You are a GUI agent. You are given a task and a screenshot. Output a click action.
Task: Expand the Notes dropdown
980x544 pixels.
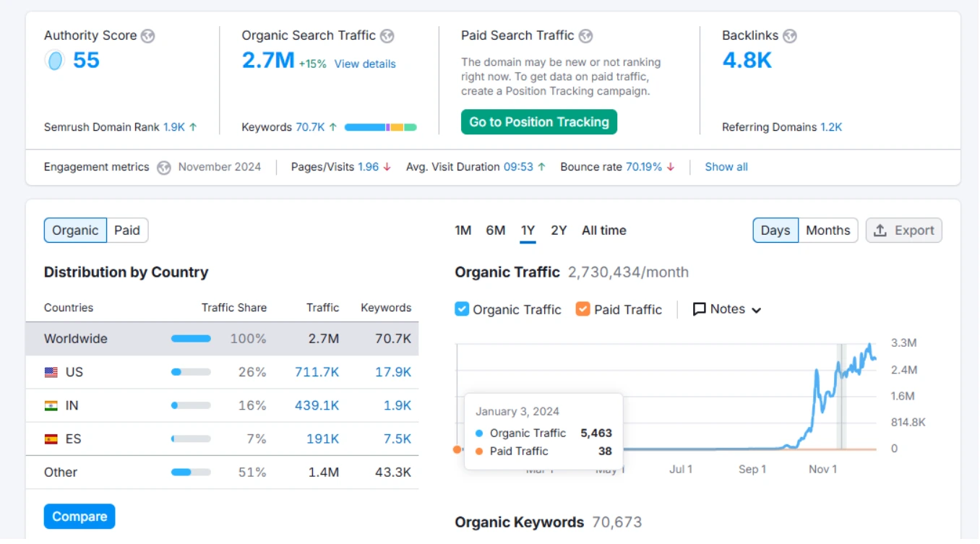[757, 309]
